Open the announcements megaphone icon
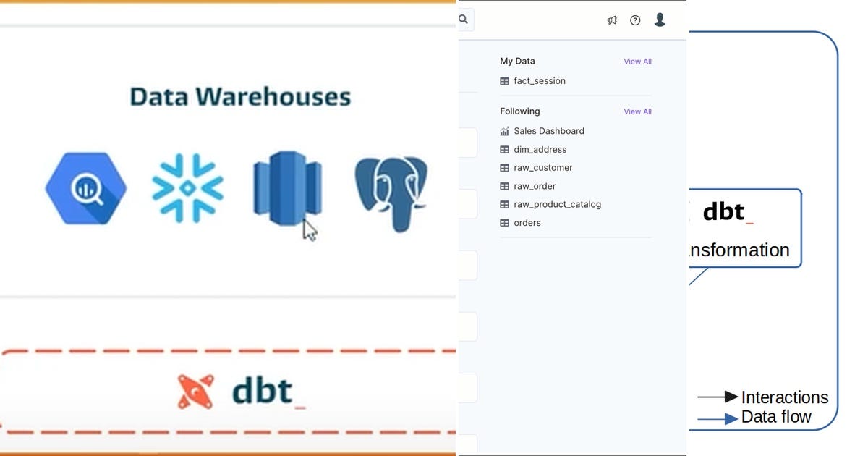 click(x=612, y=20)
